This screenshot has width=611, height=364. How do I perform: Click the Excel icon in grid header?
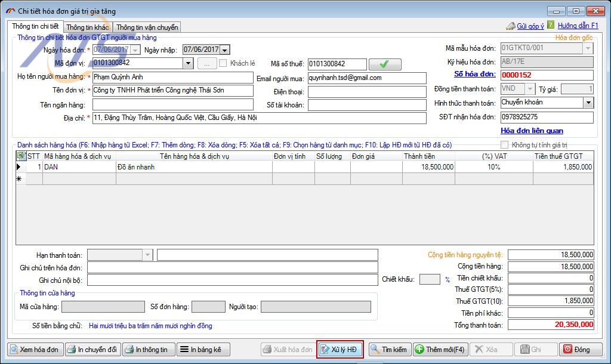coord(20,156)
